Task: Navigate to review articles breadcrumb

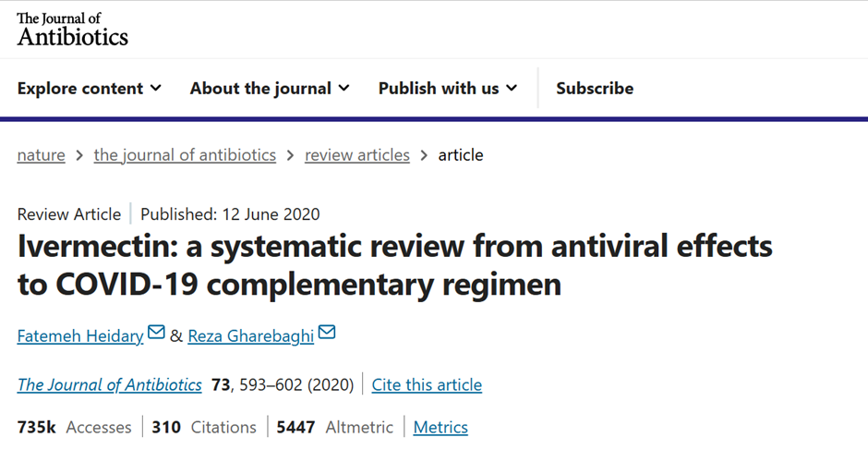Action: click(357, 155)
